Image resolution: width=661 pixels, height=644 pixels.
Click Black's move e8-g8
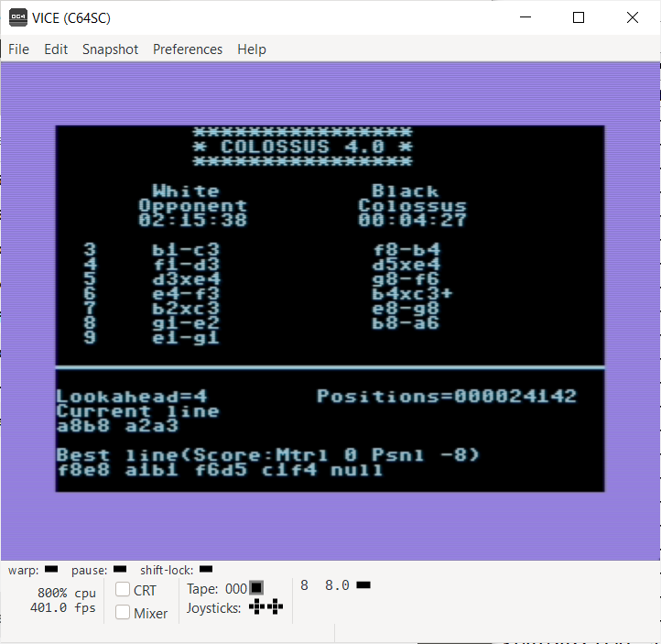point(406,309)
